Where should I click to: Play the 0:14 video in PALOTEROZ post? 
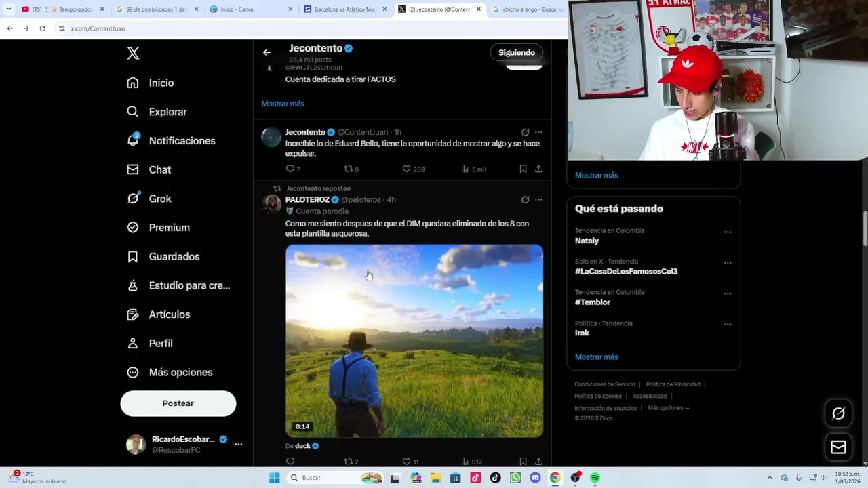(x=414, y=341)
